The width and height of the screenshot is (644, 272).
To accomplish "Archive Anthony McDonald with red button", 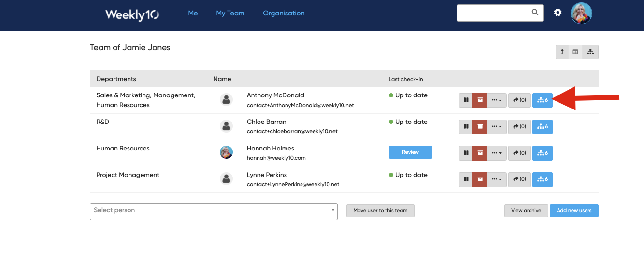I will 480,100.
